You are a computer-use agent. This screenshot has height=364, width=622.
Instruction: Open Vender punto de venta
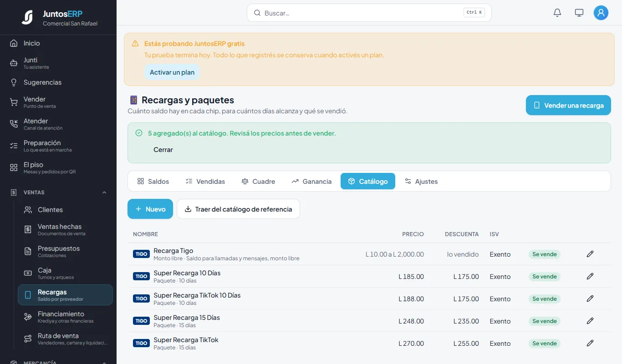pyautogui.click(x=58, y=102)
